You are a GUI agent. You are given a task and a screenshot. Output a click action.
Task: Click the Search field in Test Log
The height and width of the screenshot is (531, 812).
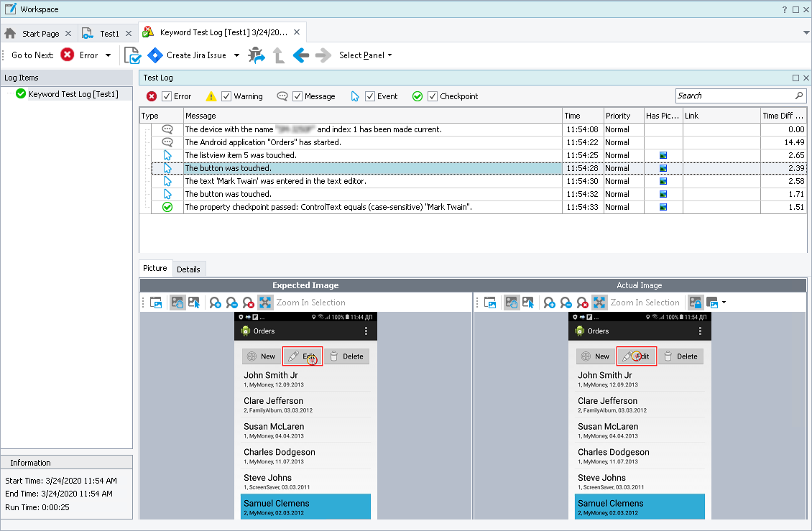click(734, 96)
